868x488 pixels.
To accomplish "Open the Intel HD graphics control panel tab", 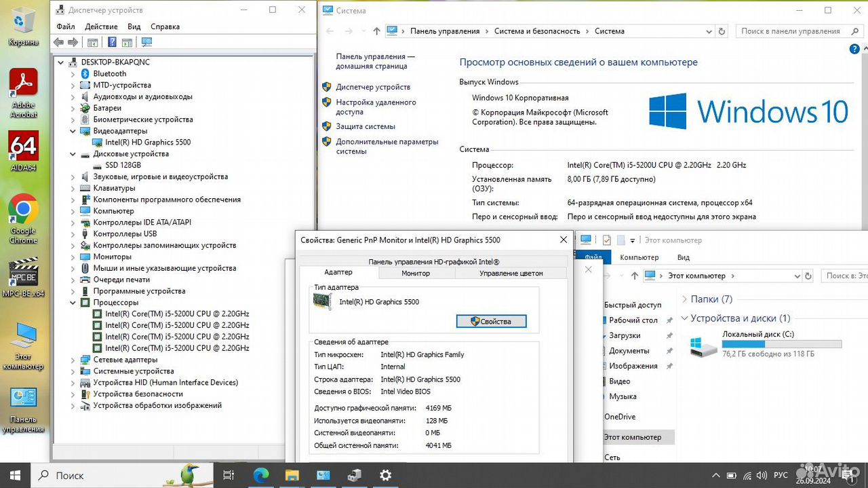I will [x=434, y=262].
